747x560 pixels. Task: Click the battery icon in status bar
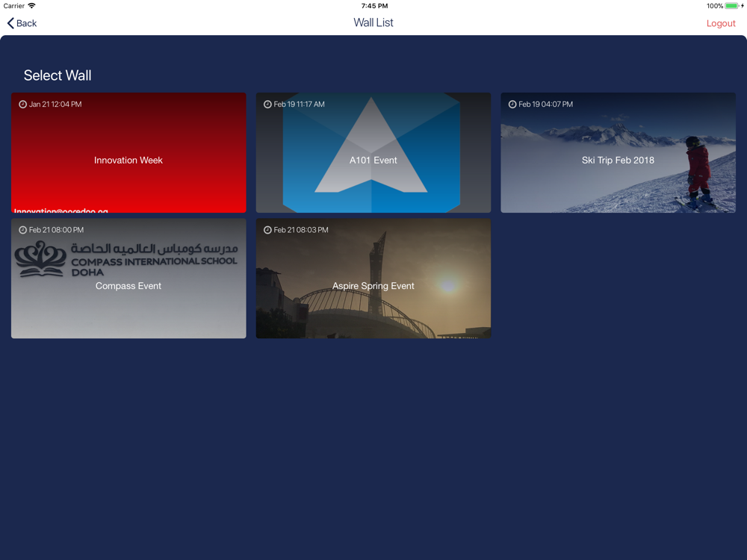pyautogui.click(x=734, y=6)
